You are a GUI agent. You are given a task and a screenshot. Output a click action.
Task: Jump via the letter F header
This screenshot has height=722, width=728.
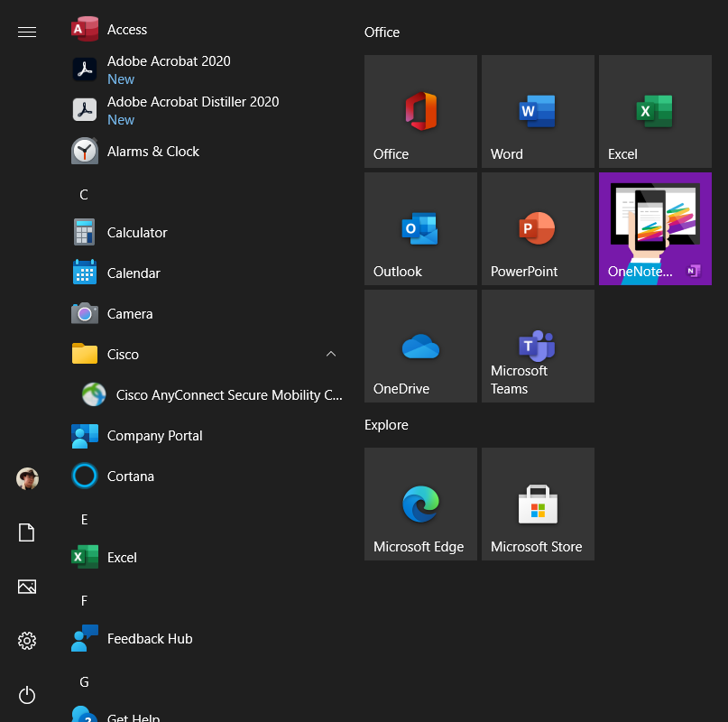[x=84, y=601]
